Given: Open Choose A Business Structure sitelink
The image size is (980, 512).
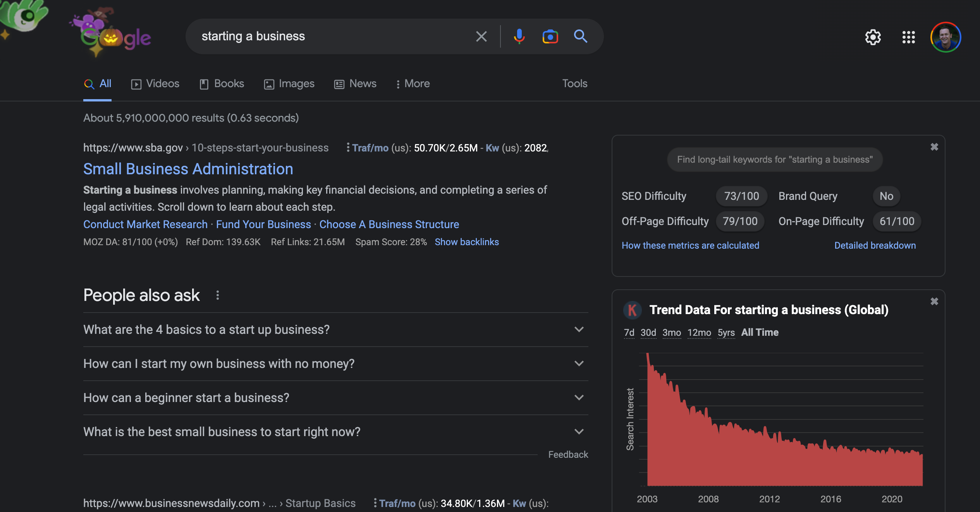Looking at the screenshot, I should click(x=389, y=224).
